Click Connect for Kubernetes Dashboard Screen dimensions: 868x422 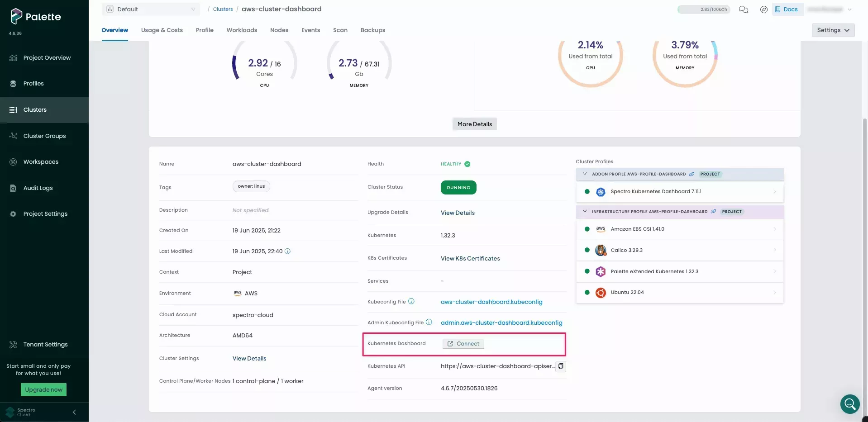click(463, 344)
